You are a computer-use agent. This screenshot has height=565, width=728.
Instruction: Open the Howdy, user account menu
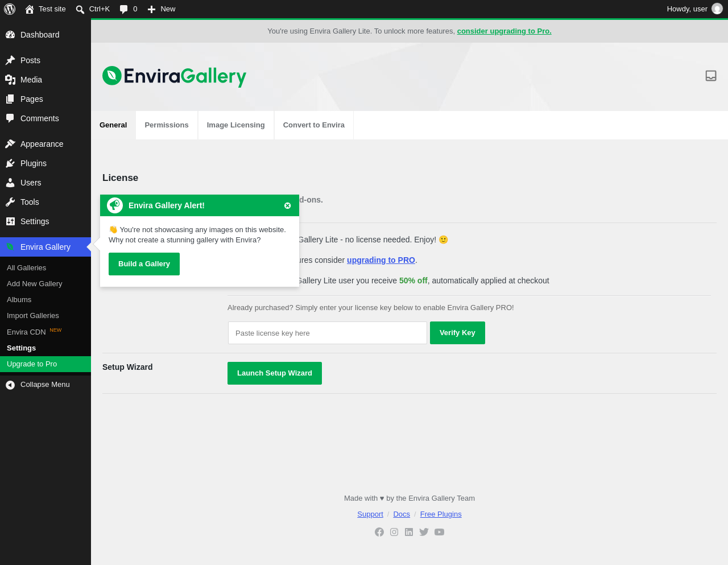694,9
